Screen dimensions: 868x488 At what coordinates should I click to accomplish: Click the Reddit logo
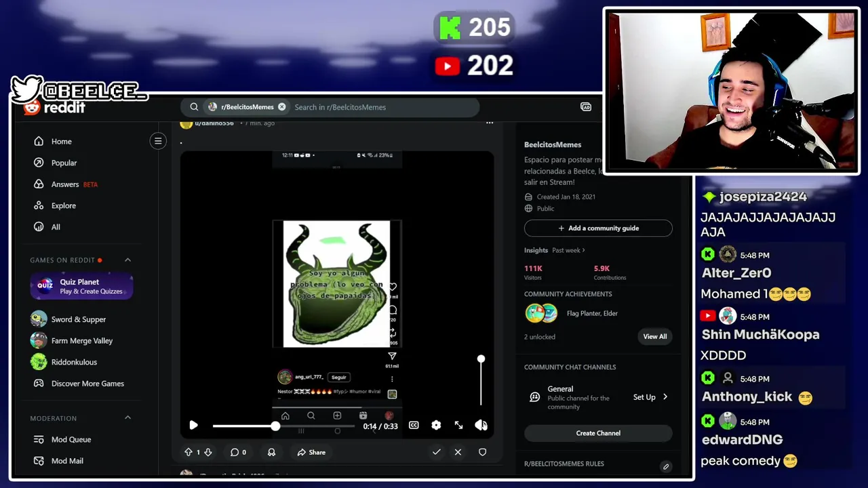click(54, 107)
